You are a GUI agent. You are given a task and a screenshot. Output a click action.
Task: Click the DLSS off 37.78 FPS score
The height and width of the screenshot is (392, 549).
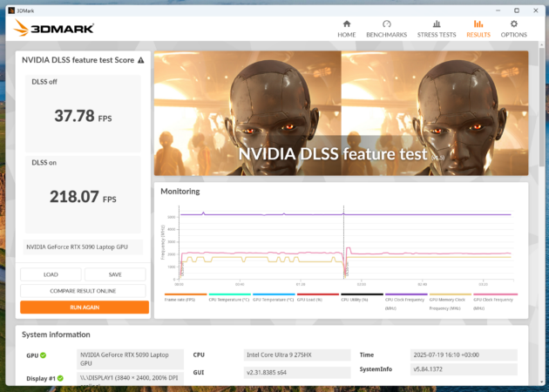click(83, 114)
